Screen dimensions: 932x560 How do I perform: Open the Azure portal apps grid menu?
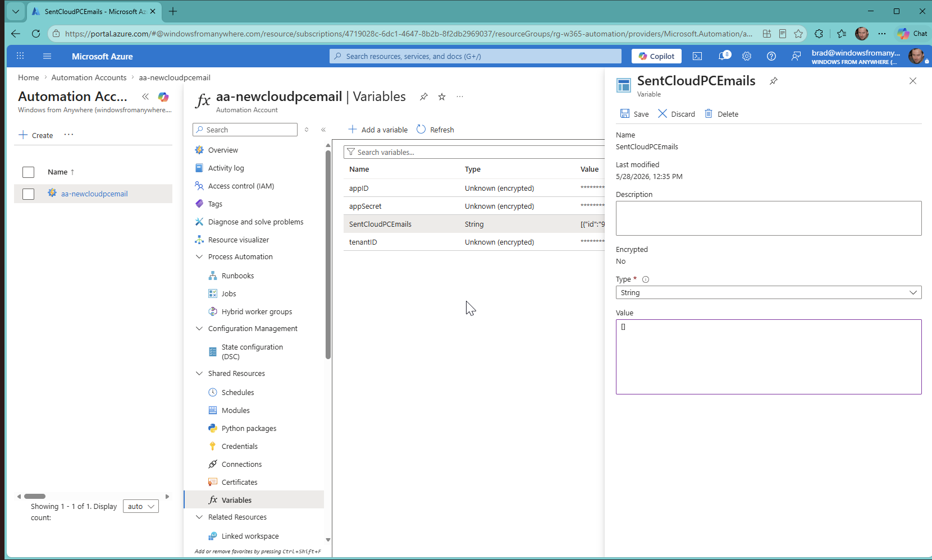point(20,56)
